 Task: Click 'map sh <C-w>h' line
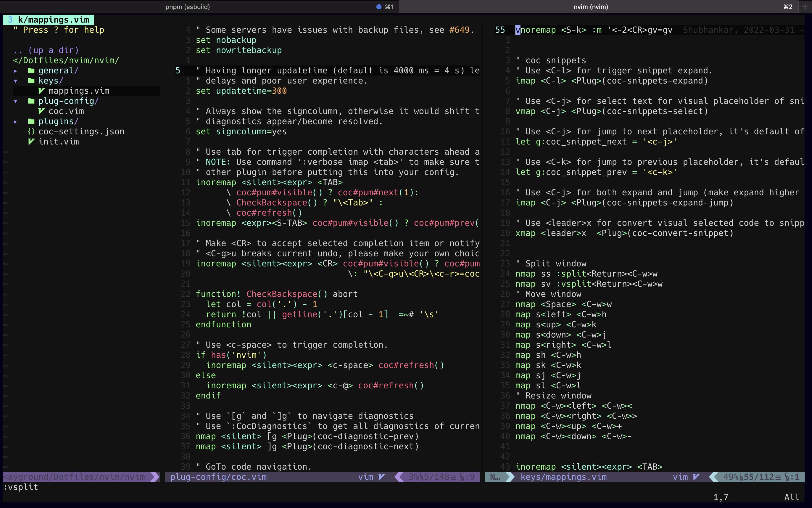[548, 355]
